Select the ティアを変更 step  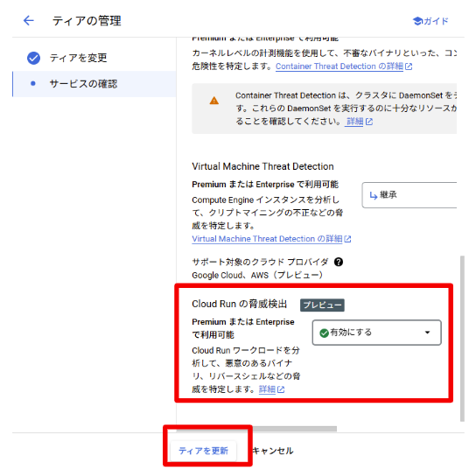[79, 58]
